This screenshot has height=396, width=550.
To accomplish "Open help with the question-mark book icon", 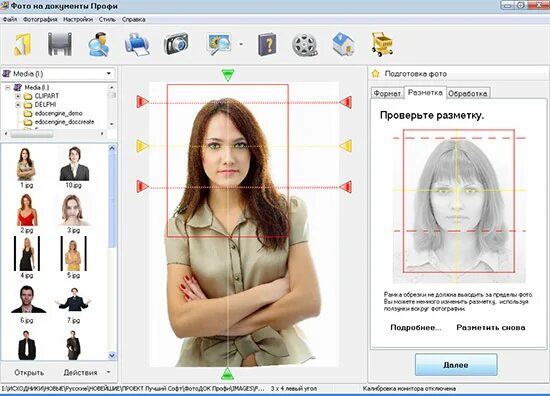I will pos(267,44).
